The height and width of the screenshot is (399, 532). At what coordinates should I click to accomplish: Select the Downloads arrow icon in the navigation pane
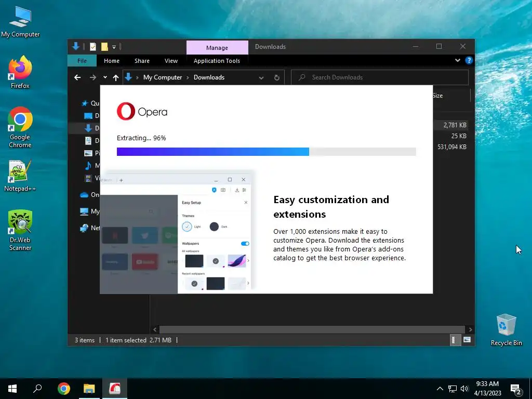pyautogui.click(x=88, y=128)
